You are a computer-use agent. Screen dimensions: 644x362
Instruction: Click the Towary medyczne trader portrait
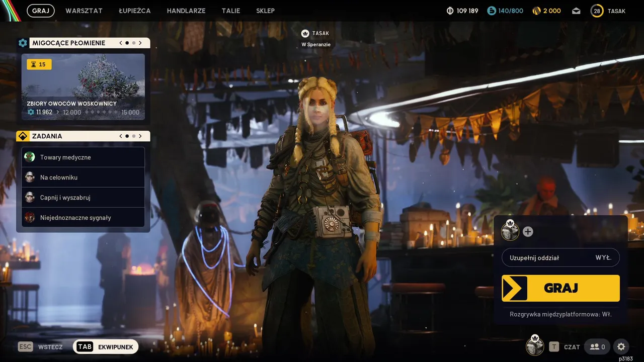point(30,157)
